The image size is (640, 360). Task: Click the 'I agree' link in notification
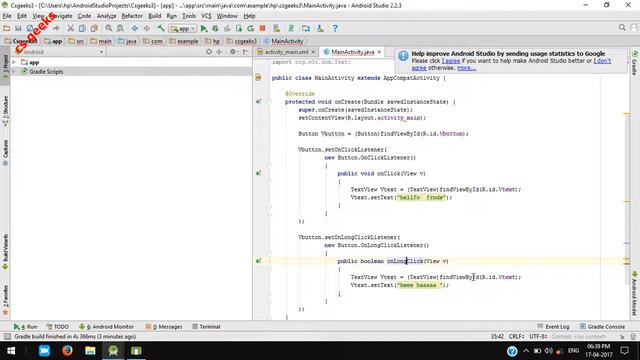pos(451,61)
